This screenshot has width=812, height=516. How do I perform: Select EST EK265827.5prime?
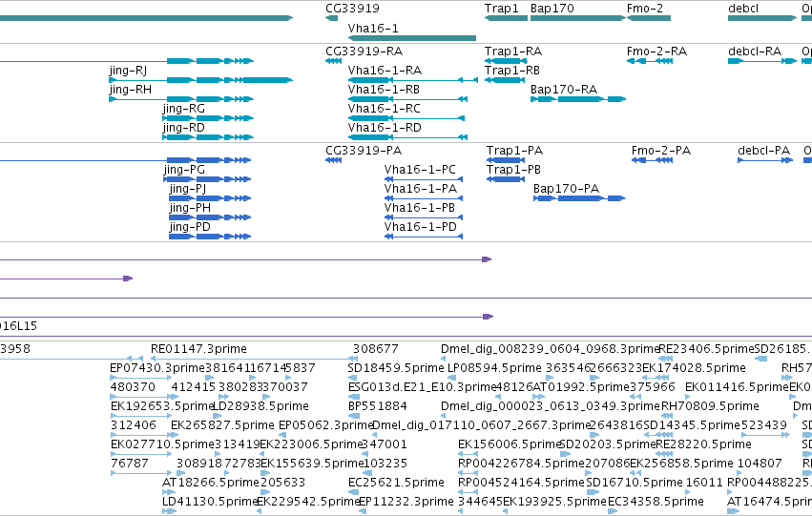coord(222,425)
